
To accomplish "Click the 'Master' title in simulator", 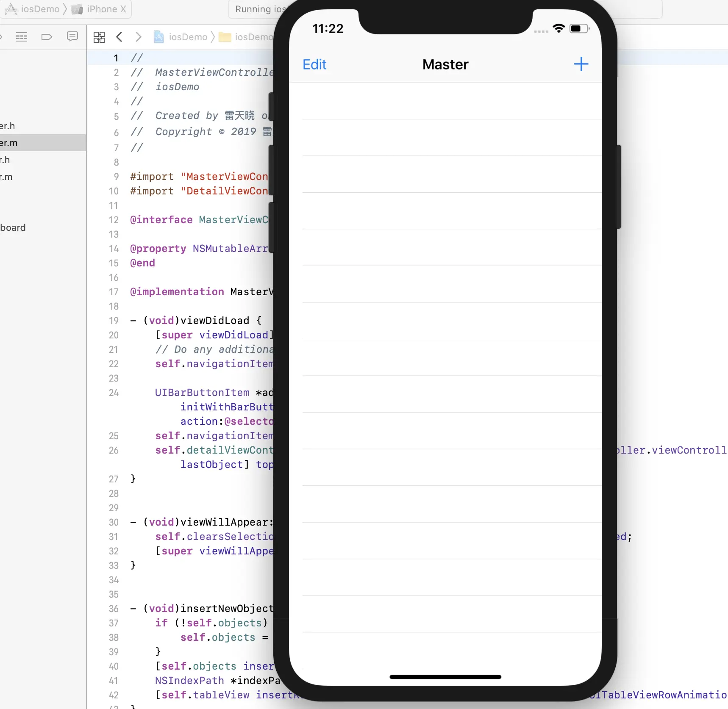I will [445, 64].
